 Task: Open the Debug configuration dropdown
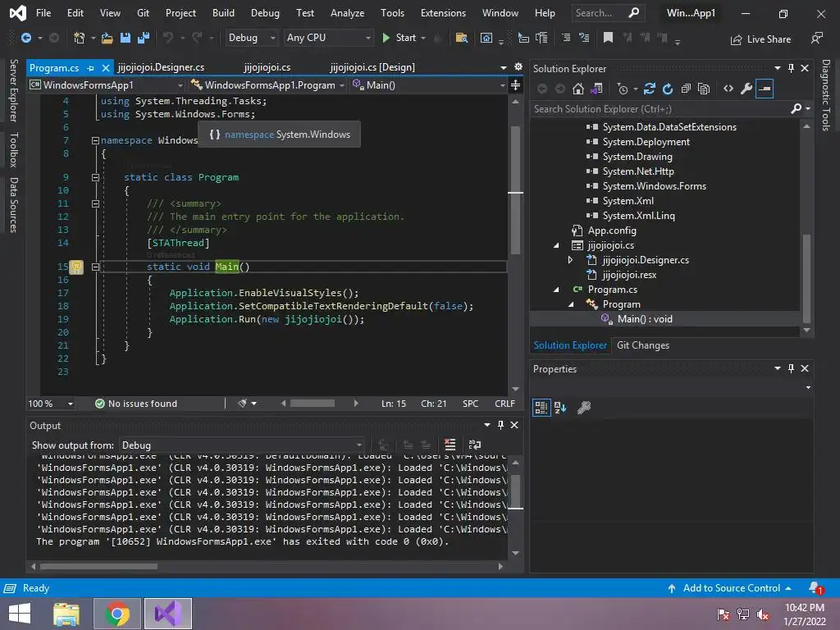point(252,38)
